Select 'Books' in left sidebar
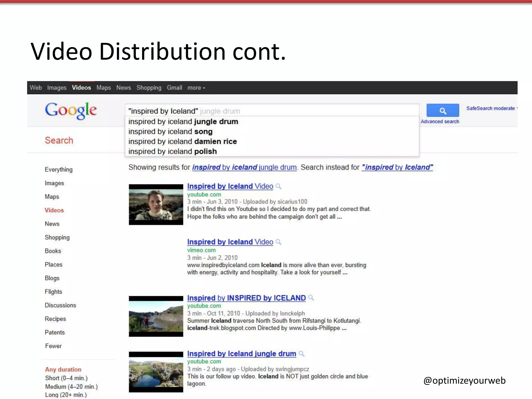532x399 pixels. 53,251
